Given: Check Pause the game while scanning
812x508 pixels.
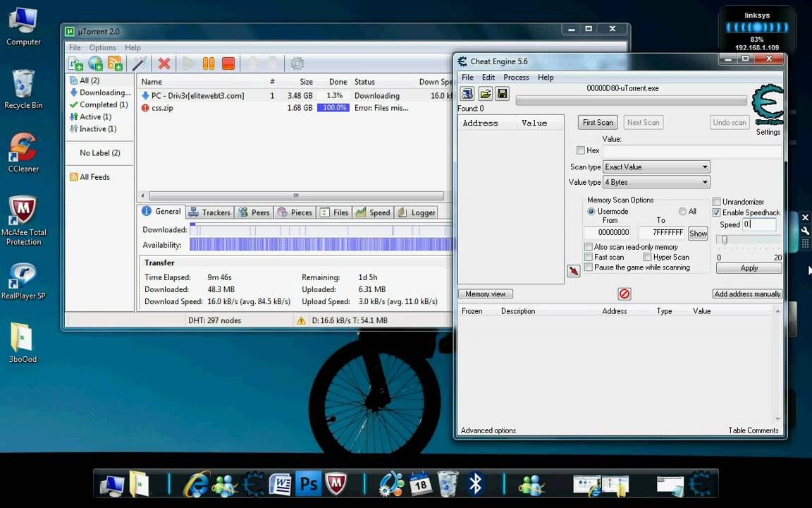Looking at the screenshot, I should point(589,267).
